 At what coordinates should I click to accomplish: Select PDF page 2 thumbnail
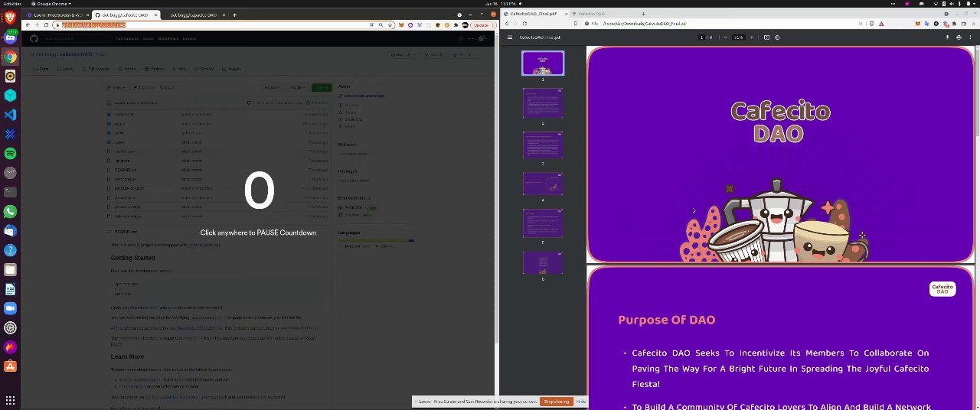tap(543, 102)
